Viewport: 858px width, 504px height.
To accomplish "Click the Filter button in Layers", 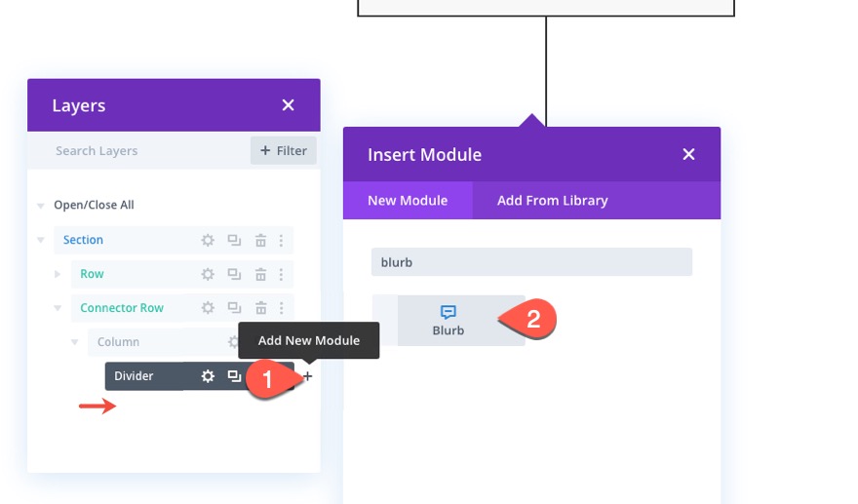I will tap(284, 150).
